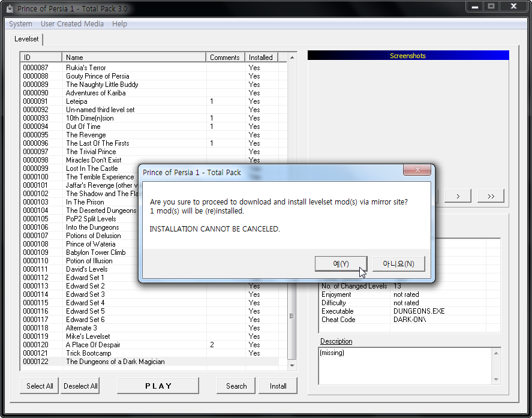
Task: Click the Executable value 'DUNGEONS.EXE'
Action: pos(419,311)
